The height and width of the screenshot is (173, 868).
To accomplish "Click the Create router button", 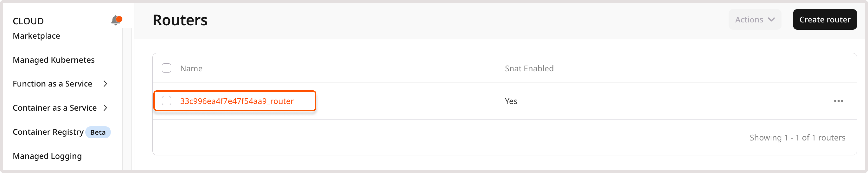I will coord(824,20).
